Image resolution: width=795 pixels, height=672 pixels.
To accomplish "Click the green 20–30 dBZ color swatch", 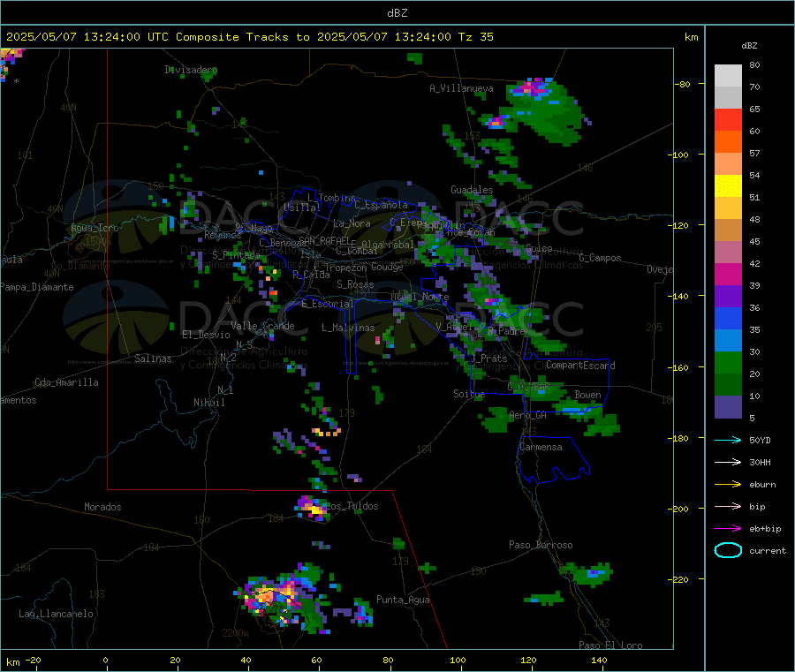I will click(x=728, y=362).
